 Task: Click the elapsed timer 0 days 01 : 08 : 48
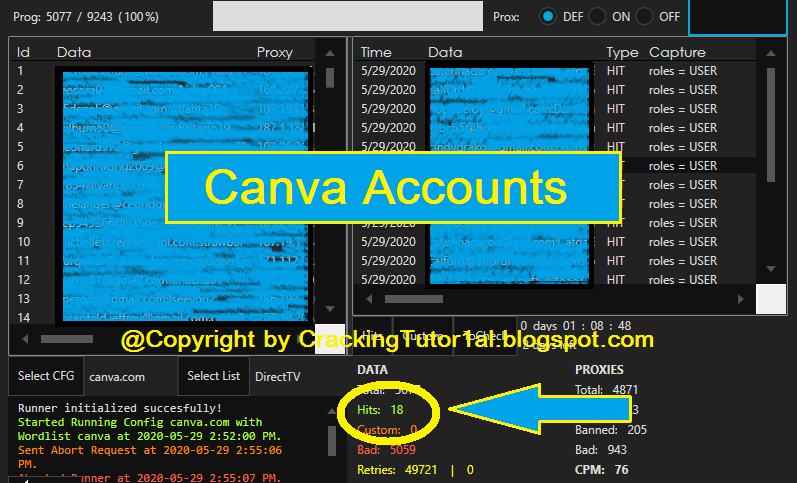pyautogui.click(x=575, y=326)
